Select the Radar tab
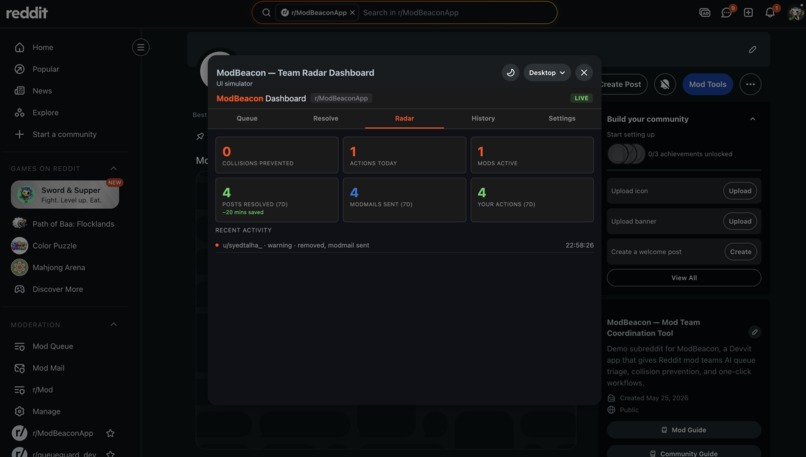Viewport: 806px width, 457px height. point(405,118)
